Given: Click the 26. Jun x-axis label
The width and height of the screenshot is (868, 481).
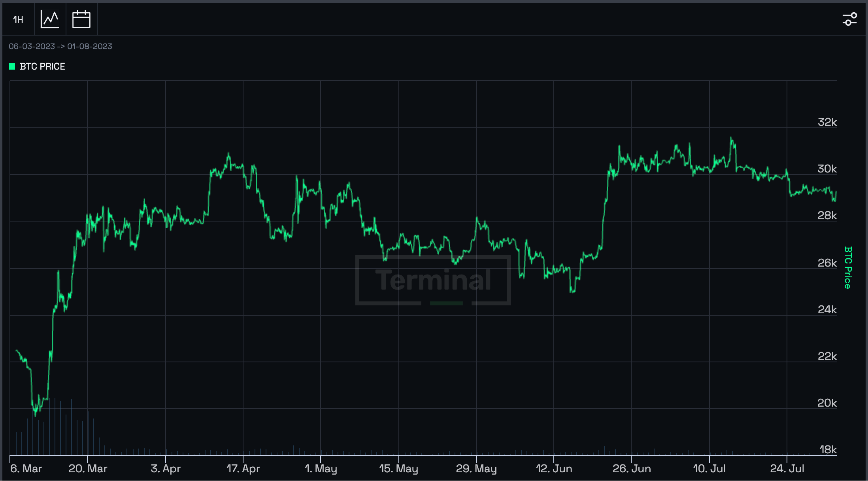Looking at the screenshot, I should [x=632, y=469].
